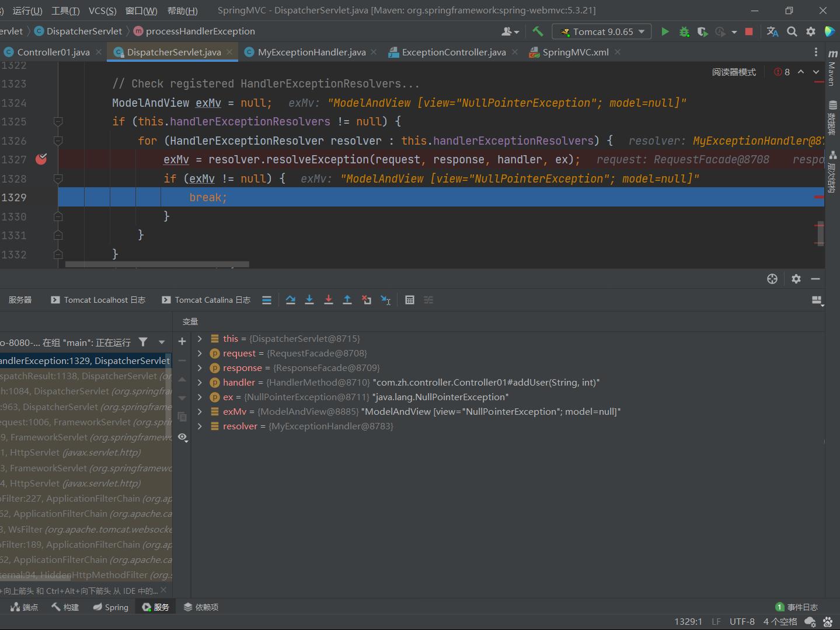Click the Step Into debug icon
The image size is (840, 630).
click(309, 300)
